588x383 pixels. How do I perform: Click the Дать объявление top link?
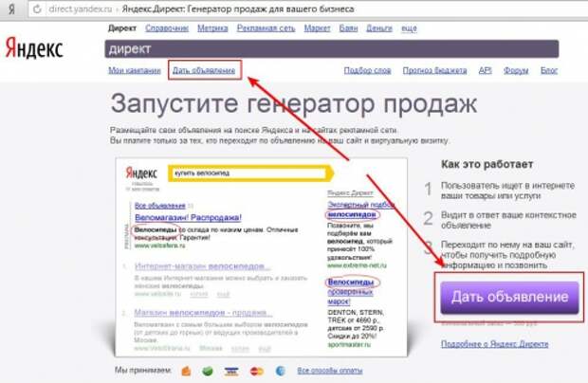pos(204,70)
